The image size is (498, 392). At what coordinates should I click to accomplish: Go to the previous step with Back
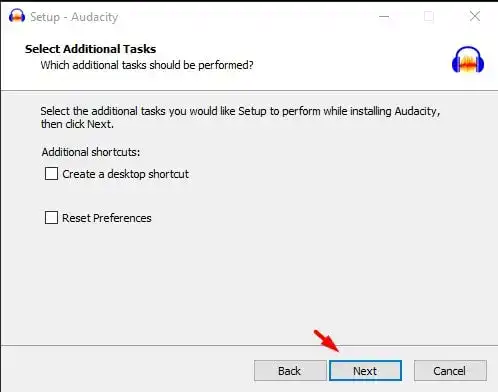290,371
